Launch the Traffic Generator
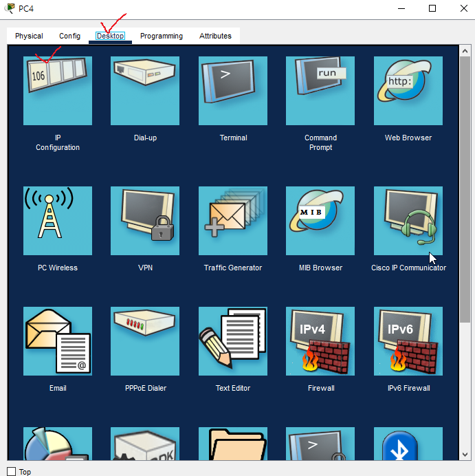The height and width of the screenshot is (476, 475). click(x=233, y=221)
